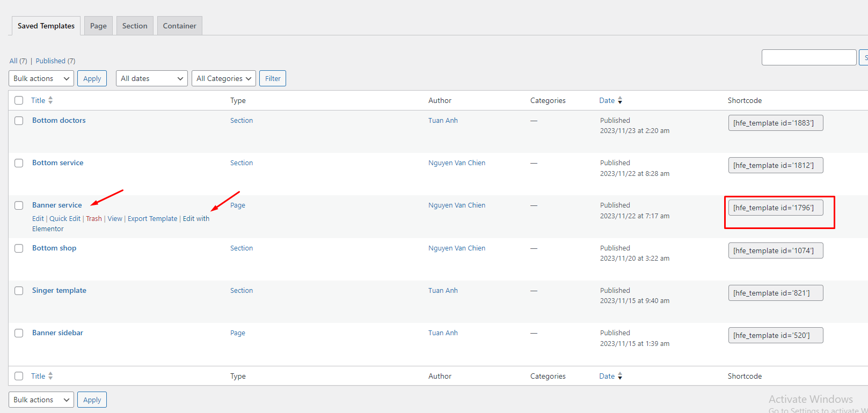Click the Date sort arrow in header
Screen dimensions: 868x413
(620, 100)
